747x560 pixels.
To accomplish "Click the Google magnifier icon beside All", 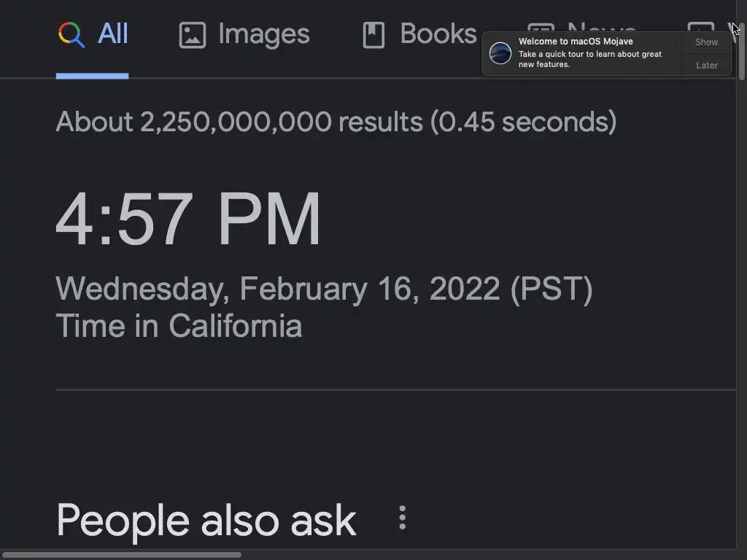I will click(71, 34).
